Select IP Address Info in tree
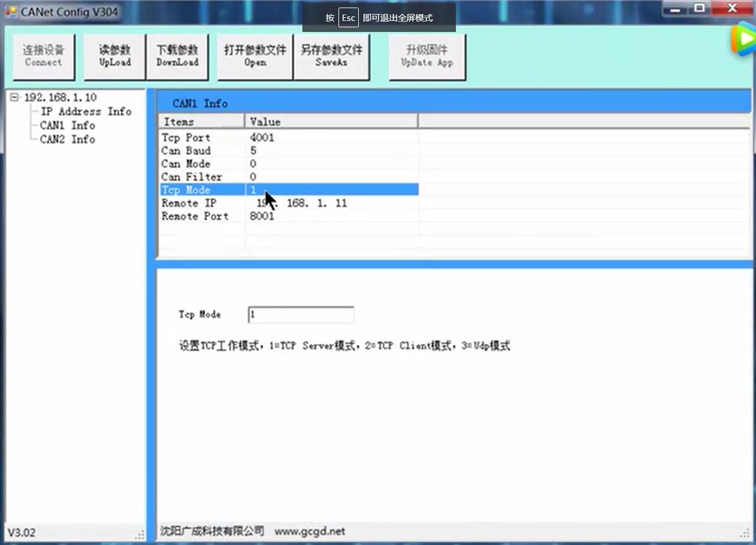Image resolution: width=756 pixels, height=545 pixels. click(x=85, y=111)
